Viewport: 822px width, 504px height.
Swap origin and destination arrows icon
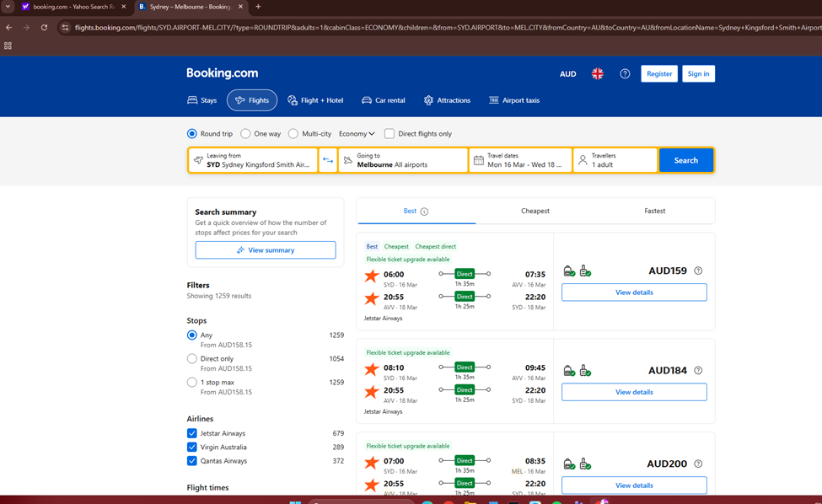328,160
